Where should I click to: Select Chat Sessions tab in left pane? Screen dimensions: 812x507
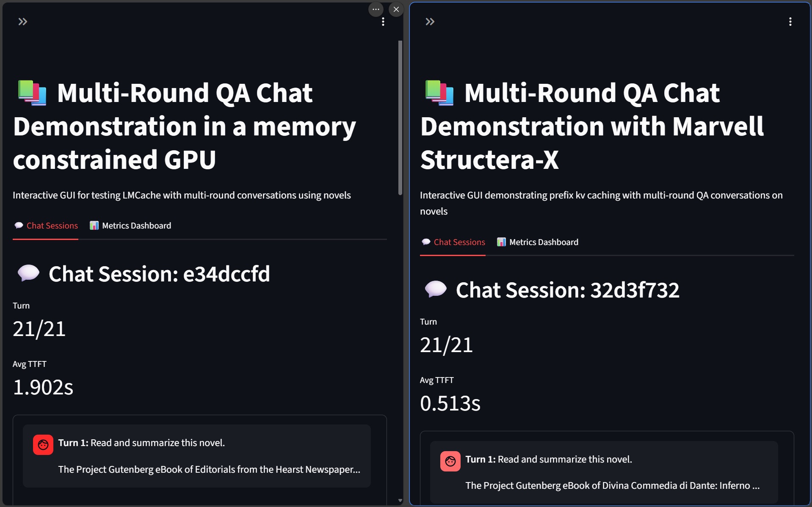coord(46,226)
